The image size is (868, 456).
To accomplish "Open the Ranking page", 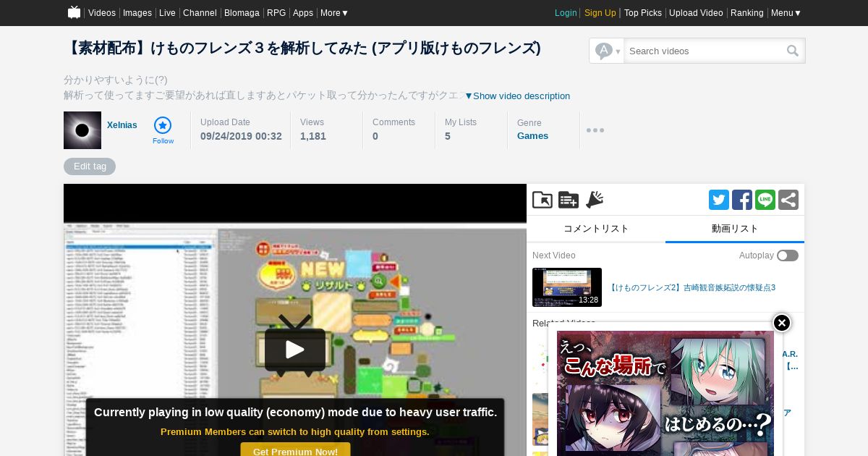I will pos(747,13).
